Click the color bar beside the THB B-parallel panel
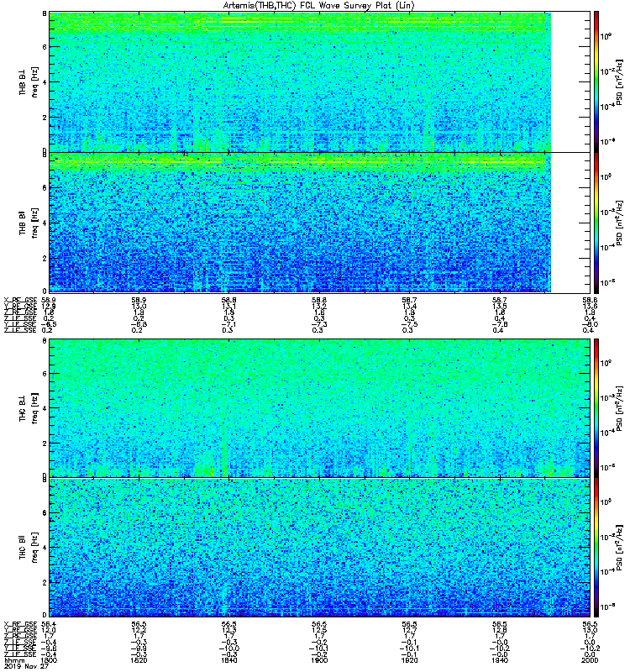 (596, 223)
